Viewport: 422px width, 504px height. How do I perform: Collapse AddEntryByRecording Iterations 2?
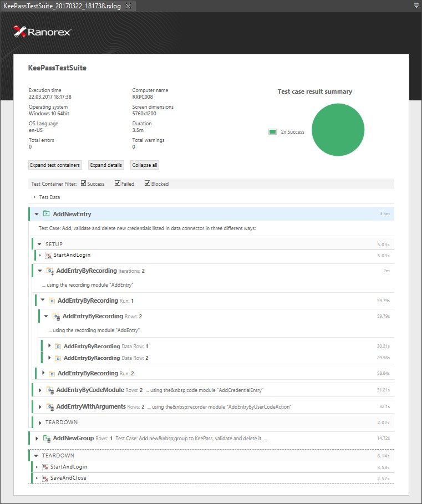(40, 271)
